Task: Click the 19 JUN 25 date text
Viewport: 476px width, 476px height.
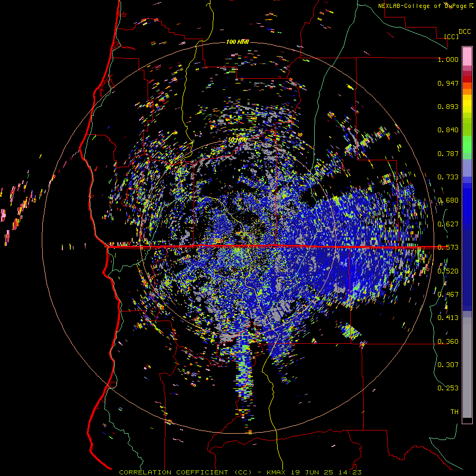Action: click(x=313, y=472)
